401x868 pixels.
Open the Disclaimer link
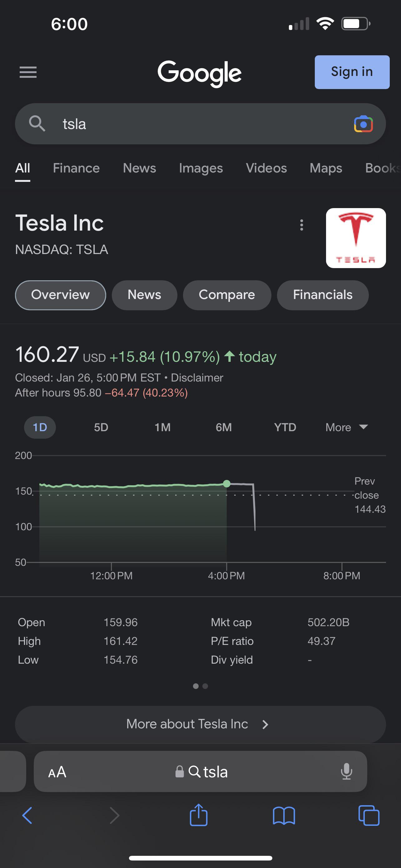tap(197, 378)
